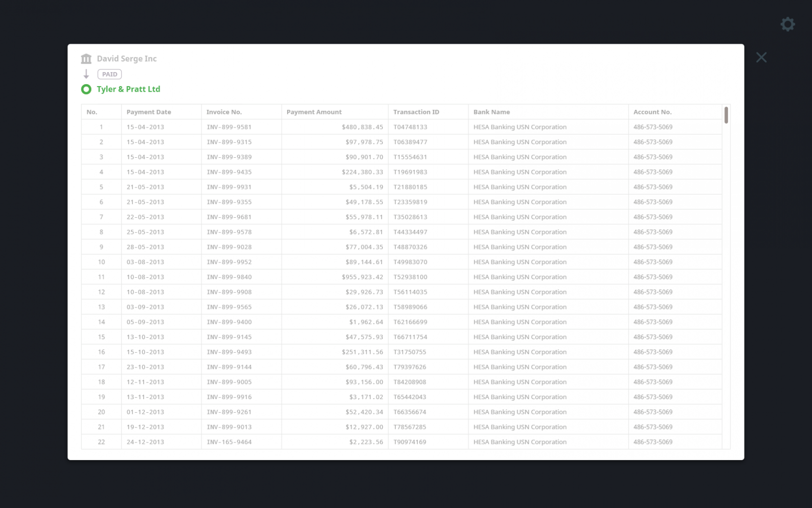Select invoice INV-899-9581 cell
812x508 pixels.
point(229,127)
